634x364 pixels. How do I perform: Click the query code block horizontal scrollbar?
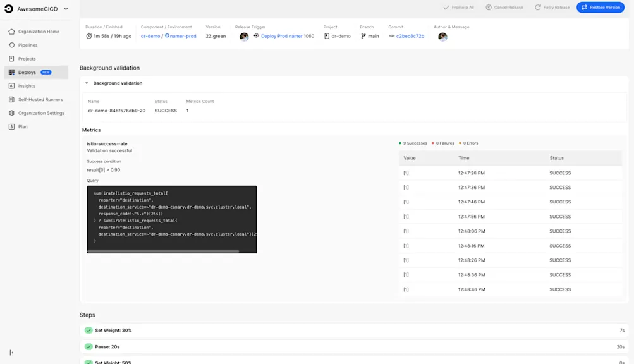(x=163, y=251)
